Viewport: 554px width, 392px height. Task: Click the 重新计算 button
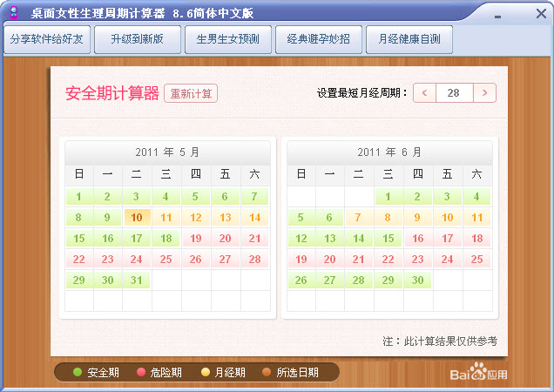point(191,93)
